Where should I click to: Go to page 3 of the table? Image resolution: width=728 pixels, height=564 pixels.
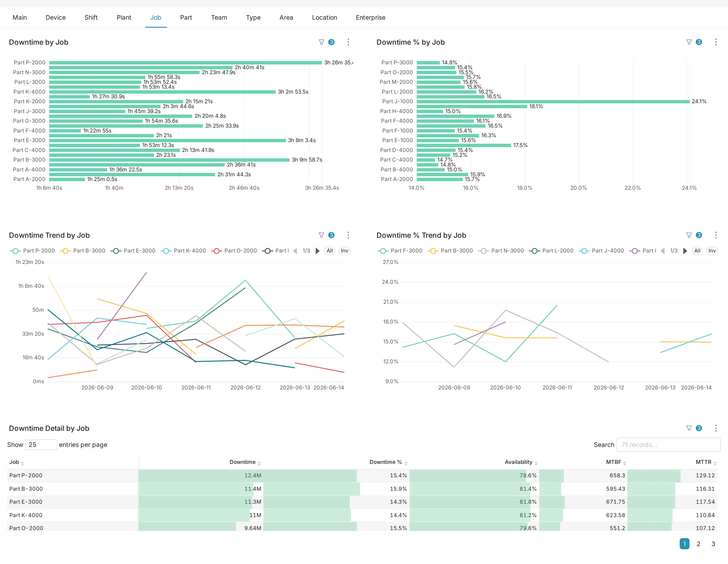[713, 544]
